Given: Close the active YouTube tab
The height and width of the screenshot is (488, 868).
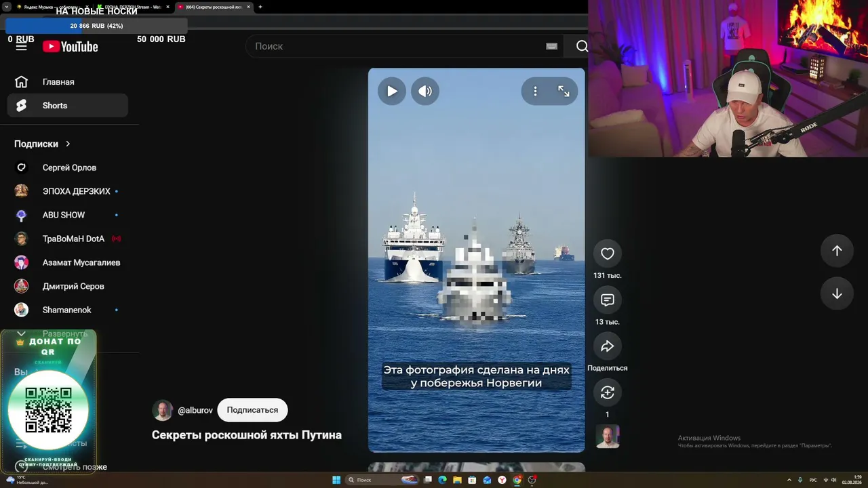Looking at the screenshot, I should click(x=248, y=7).
